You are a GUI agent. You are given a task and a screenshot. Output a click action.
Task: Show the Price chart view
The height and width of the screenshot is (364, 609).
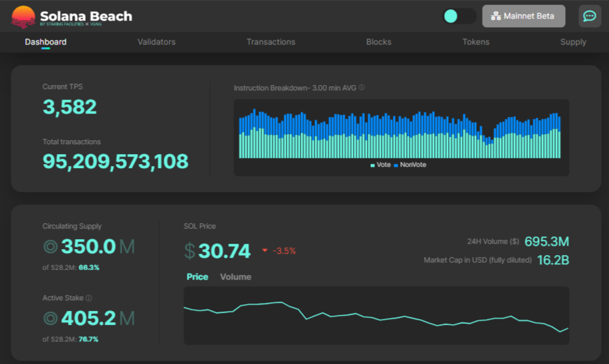[x=197, y=277]
